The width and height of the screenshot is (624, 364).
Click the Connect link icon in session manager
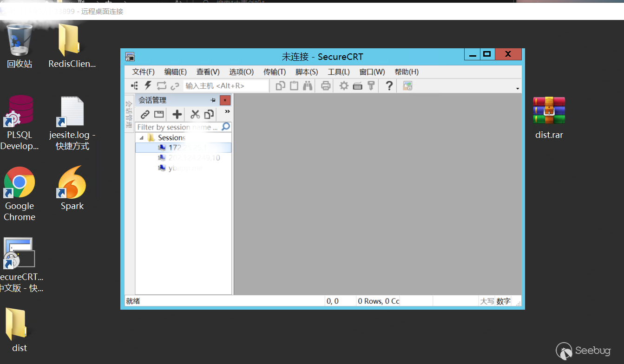(145, 114)
